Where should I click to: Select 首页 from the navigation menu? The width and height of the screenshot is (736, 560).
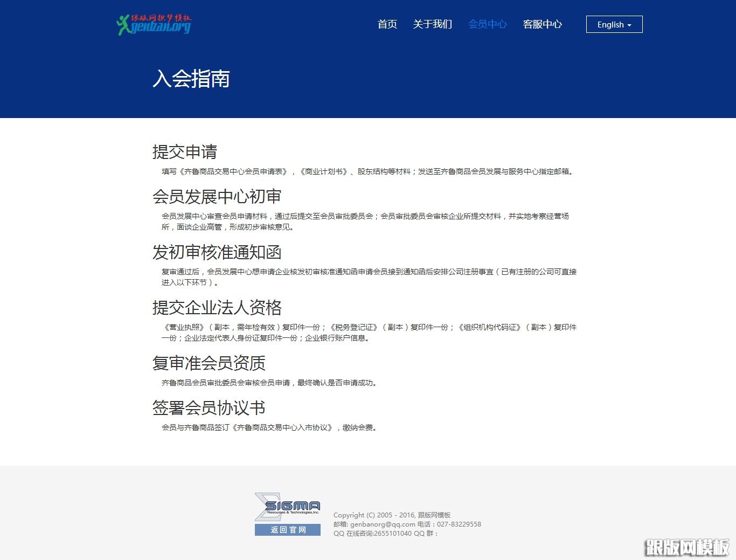pyautogui.click(x=387, y=24)
